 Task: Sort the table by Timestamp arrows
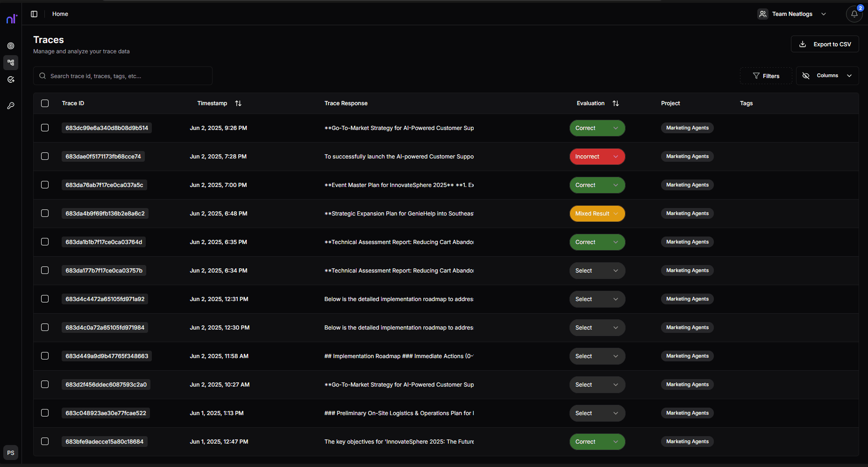tap(238, 103)
